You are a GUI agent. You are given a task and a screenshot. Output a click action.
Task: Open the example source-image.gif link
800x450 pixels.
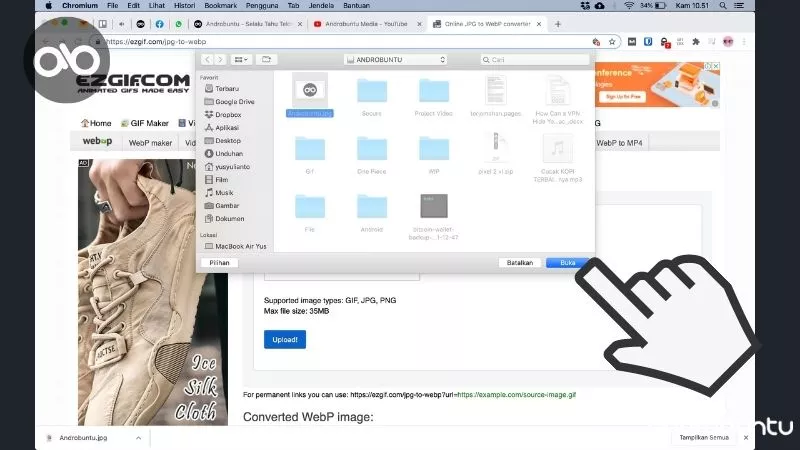[516, 394]
